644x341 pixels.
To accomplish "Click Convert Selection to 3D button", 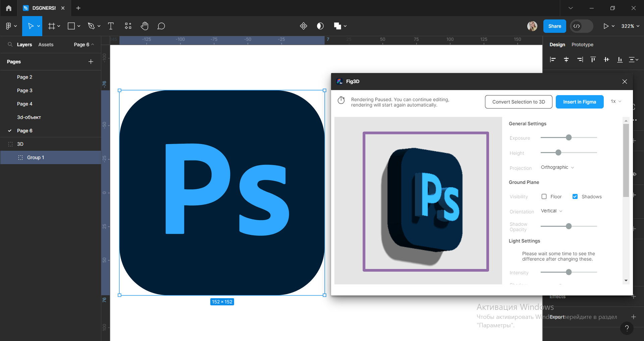I will pyautogui.click(x=519, y=102).
